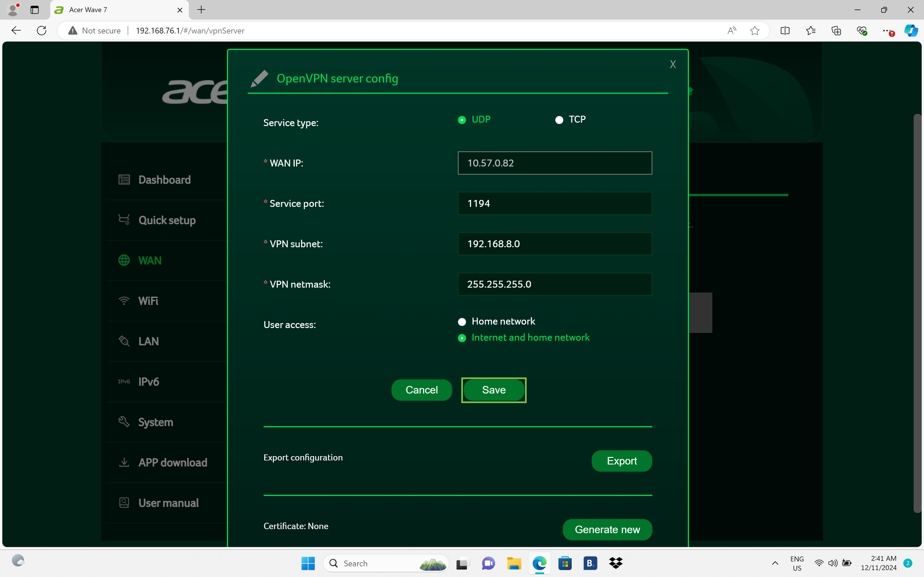Image resolution: width=924 pixels, height=577 pixels.
Task: Open the WiFi signal icon
Action: click(124, 301)
